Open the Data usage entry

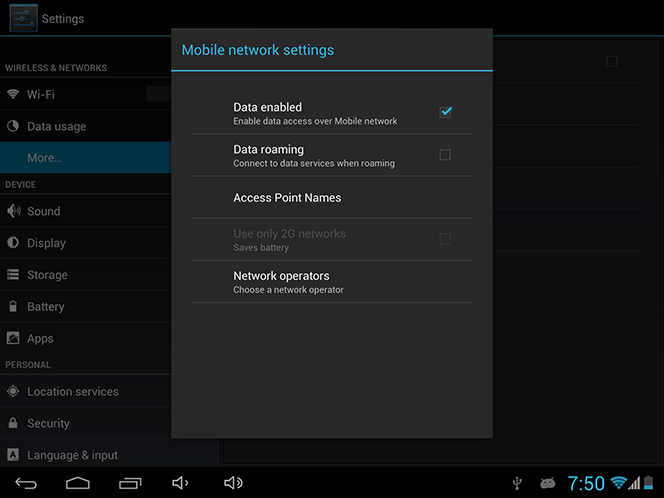pos(85,126)
